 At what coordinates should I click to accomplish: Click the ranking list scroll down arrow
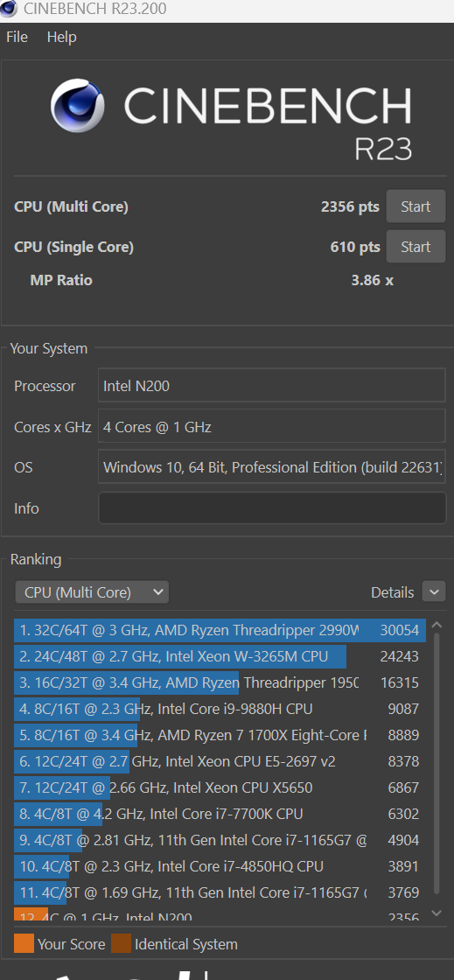point(437,913)
